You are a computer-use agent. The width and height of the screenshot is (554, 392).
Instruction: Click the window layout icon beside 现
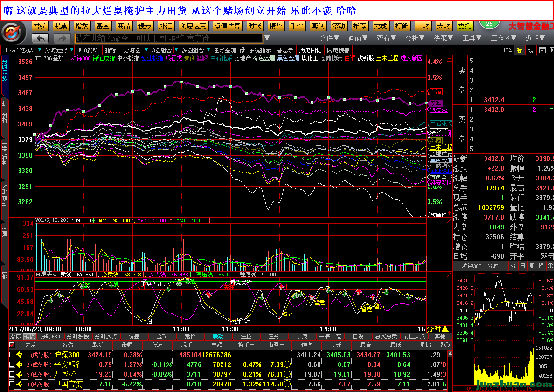tap(542, 50)
